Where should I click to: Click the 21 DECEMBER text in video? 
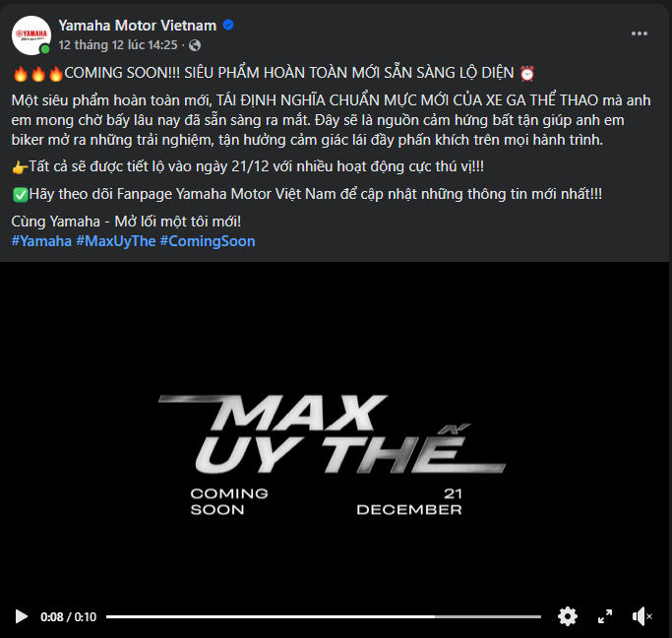pyautogui.click(x=409, y=501)
